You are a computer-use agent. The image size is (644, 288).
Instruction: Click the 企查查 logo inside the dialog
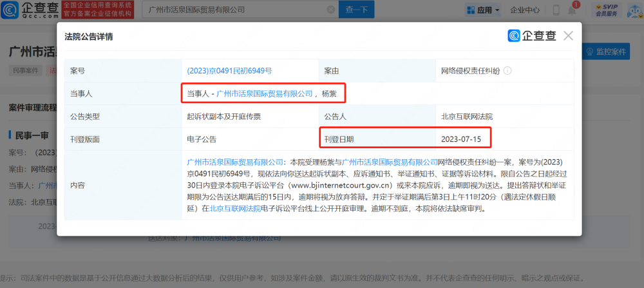(x=532, y=36)
